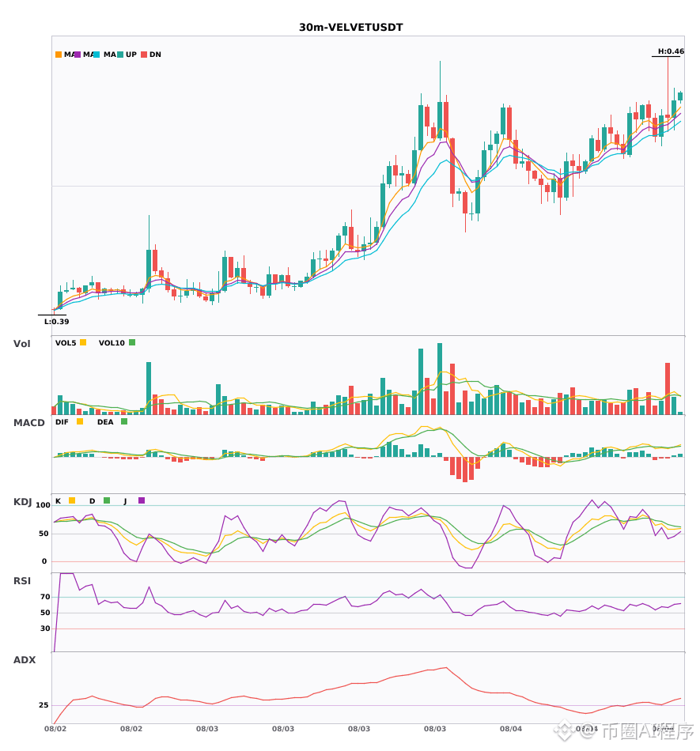Click the DIF legend text
The image size is (700, 751).
(62, 422)
